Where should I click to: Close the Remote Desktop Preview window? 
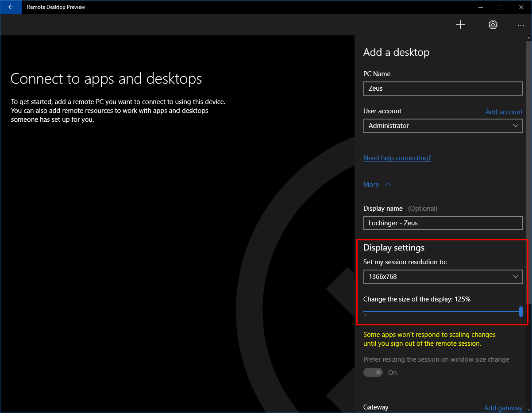[521, 7]
